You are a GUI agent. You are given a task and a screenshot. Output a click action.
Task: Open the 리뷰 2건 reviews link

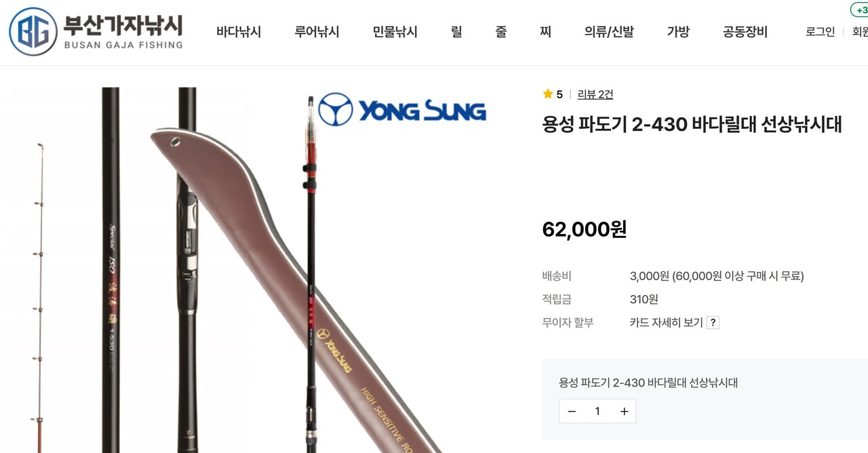point(595,94)
